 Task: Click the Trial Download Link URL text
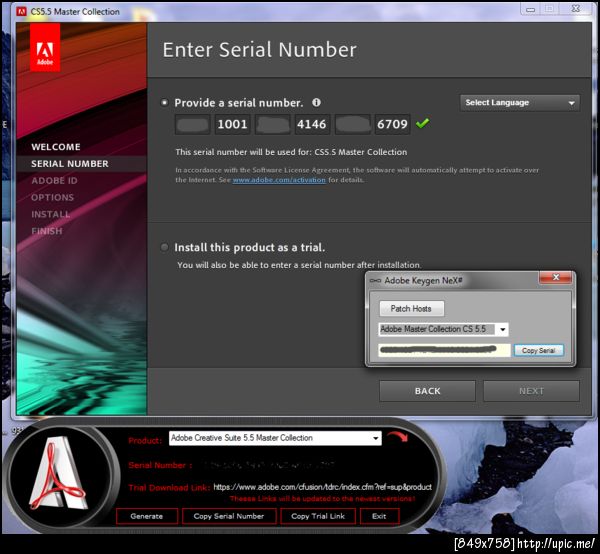pos(322,487)
